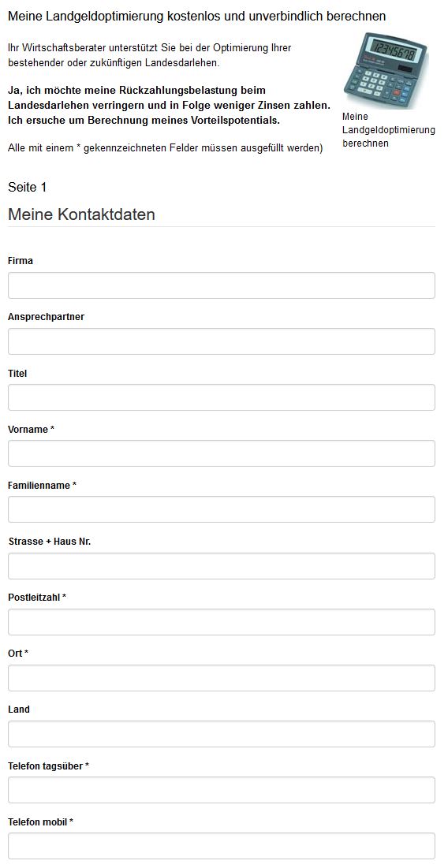Click the Seite 1 page heading
This screenshot has height=868, width=448.
tap(27, 187)
